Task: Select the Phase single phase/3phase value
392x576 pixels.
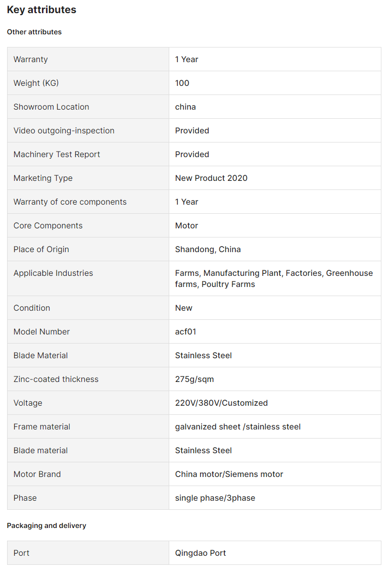Action: (x=215, y=498)
